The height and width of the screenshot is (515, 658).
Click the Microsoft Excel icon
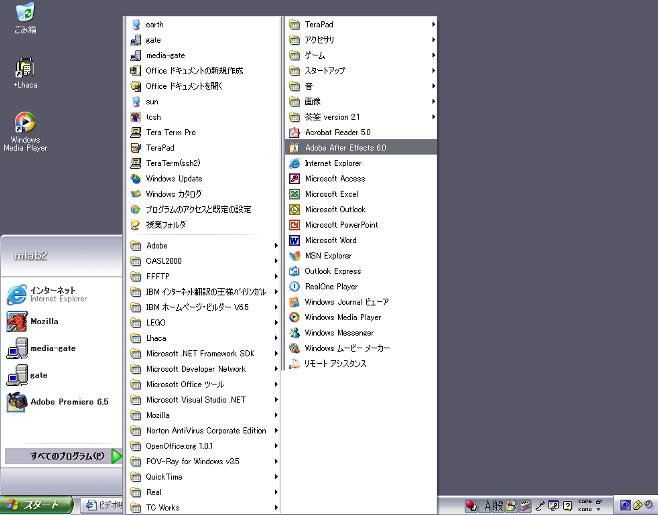coord(295,194)
